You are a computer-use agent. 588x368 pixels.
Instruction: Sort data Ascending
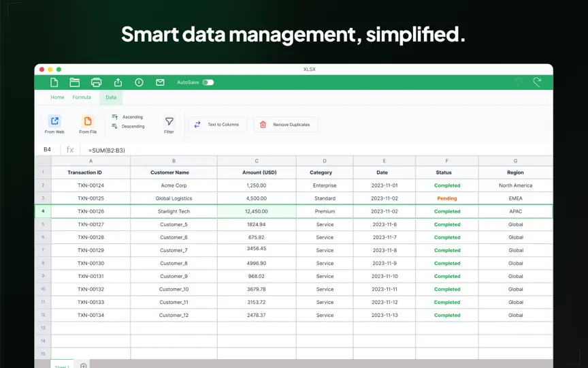point(127,117)
